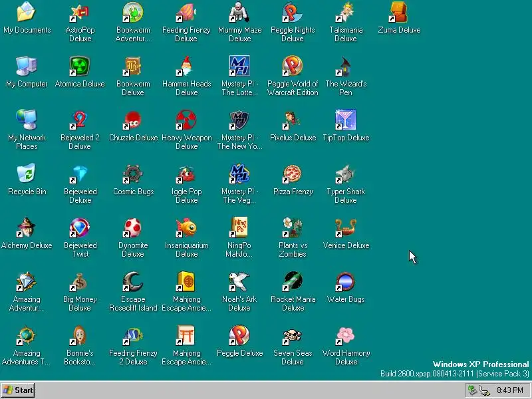Select the TipTop Deluxe martini icon
532x399 pixels.
346,120
